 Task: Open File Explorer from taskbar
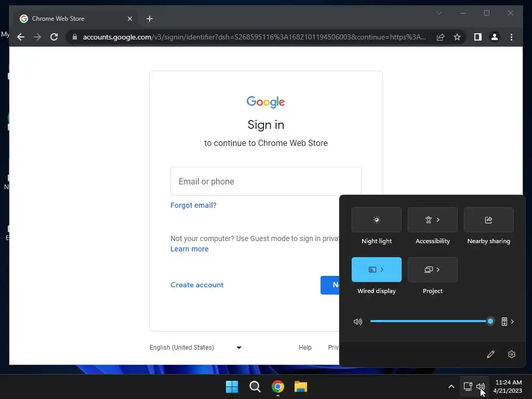[301, 387]
